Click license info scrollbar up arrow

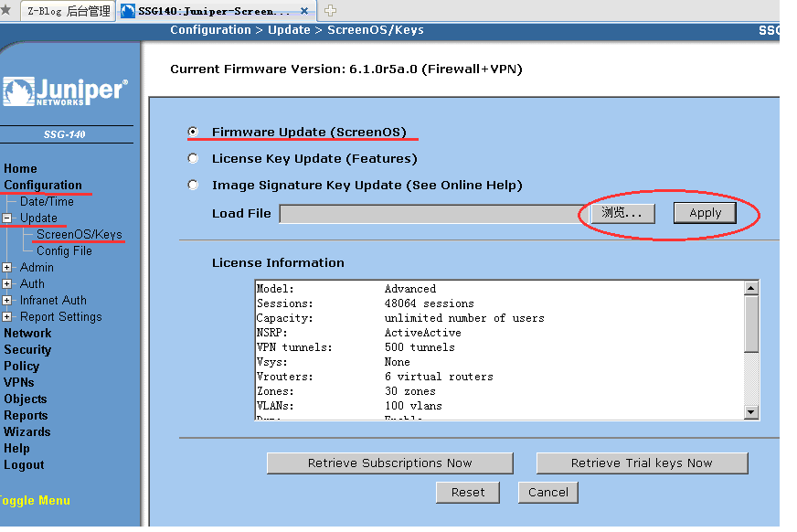coord(750,288)
